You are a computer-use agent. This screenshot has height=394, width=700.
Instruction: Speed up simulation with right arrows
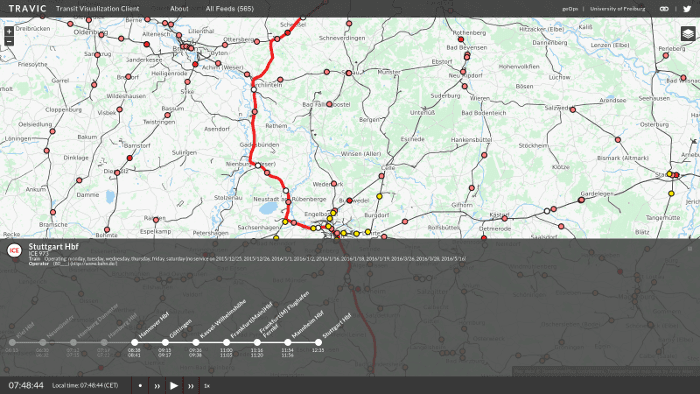click(191, 386)
